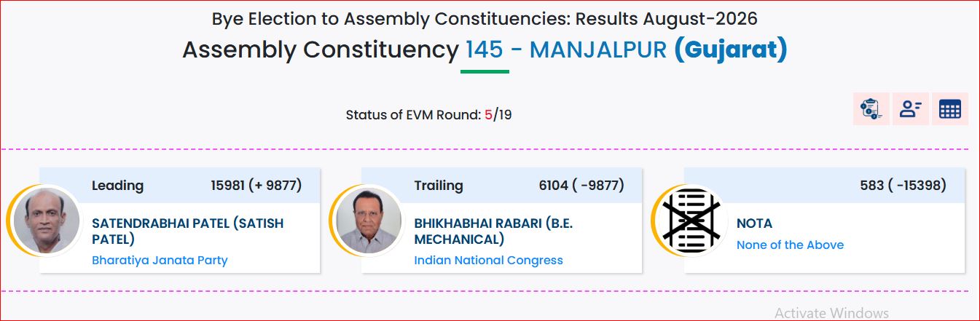The height and width of the screenshot is (321, 980).
Task: Select the BHIKHABHAI RABARI (B.E. MECHANICAL) name
Action: pyautogui.click(x=493, y=231)
